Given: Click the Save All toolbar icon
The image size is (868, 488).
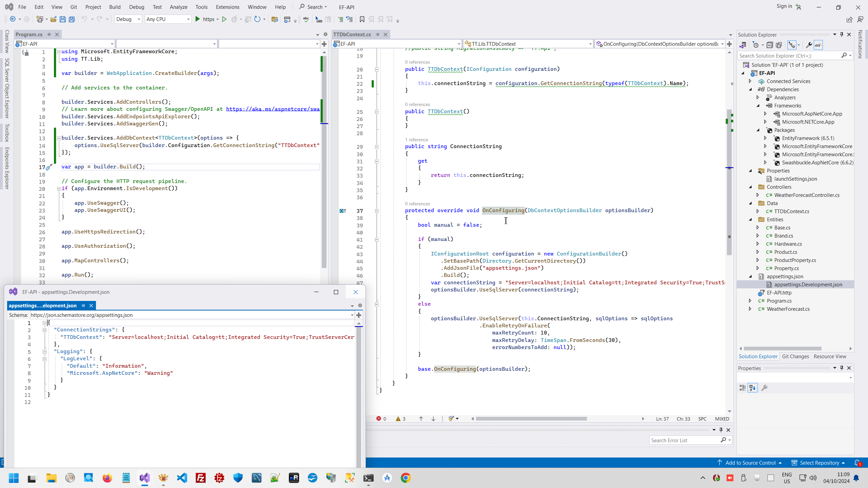Looking at the screenshot, I should click(72, 19).
